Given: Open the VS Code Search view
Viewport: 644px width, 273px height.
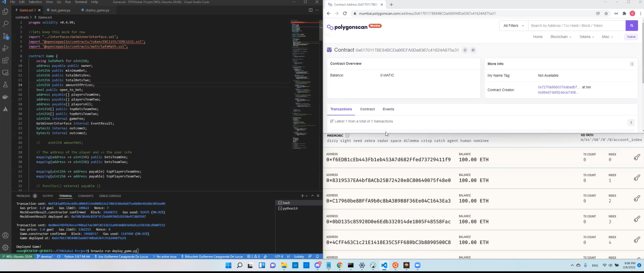Looking at the screenshot, I should (5, 24).
